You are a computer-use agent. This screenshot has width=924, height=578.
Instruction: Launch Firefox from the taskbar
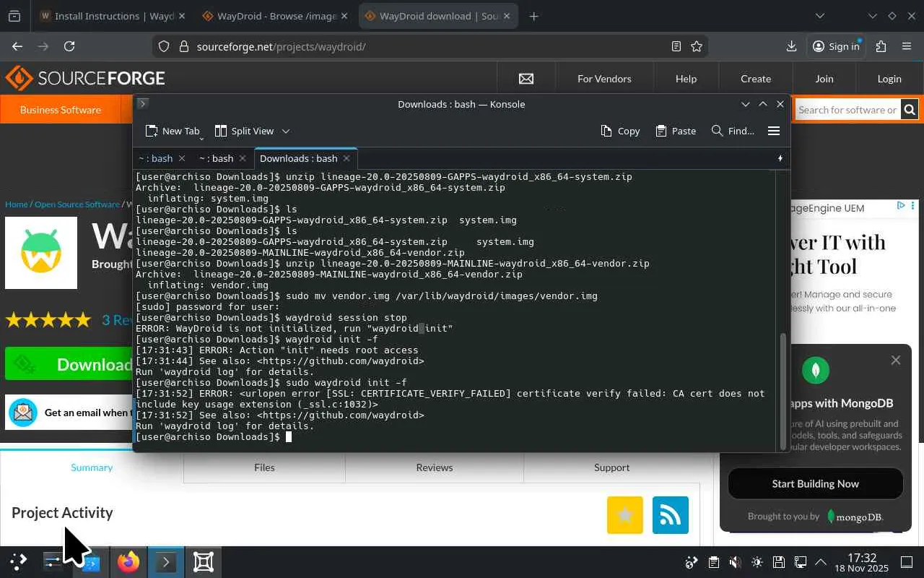tap(129, 561)
